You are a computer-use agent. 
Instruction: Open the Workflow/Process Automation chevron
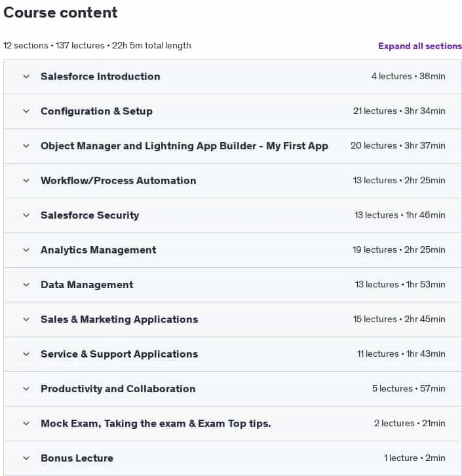tap(26, 181)
